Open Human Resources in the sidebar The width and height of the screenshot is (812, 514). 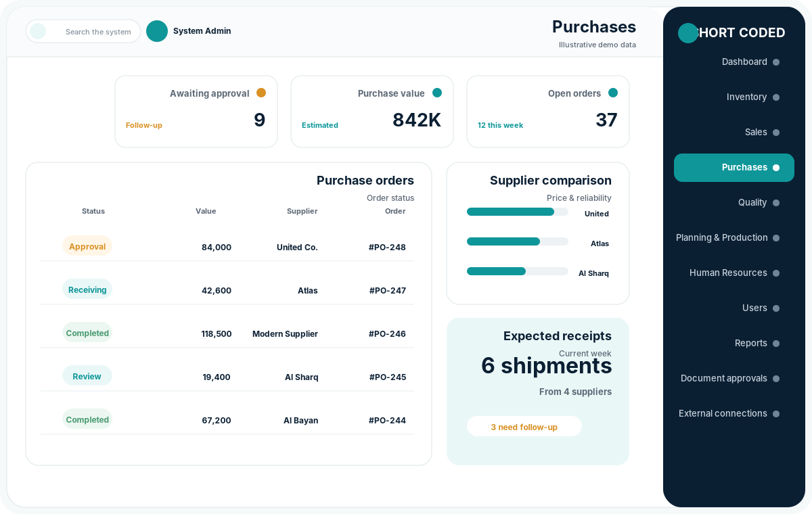pyautogui.click(x=734, y=273)
